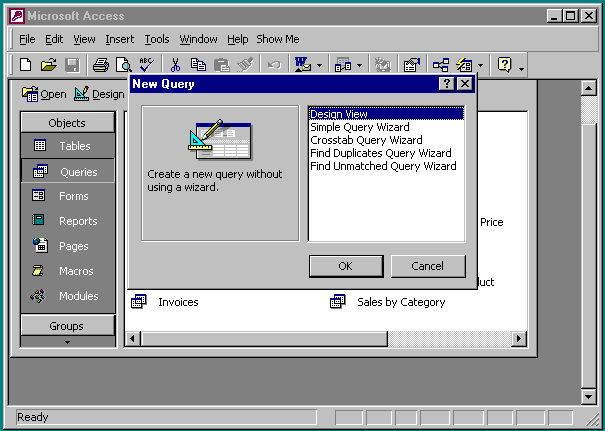Cancel the New Query dialog

(x=427, y=266)
